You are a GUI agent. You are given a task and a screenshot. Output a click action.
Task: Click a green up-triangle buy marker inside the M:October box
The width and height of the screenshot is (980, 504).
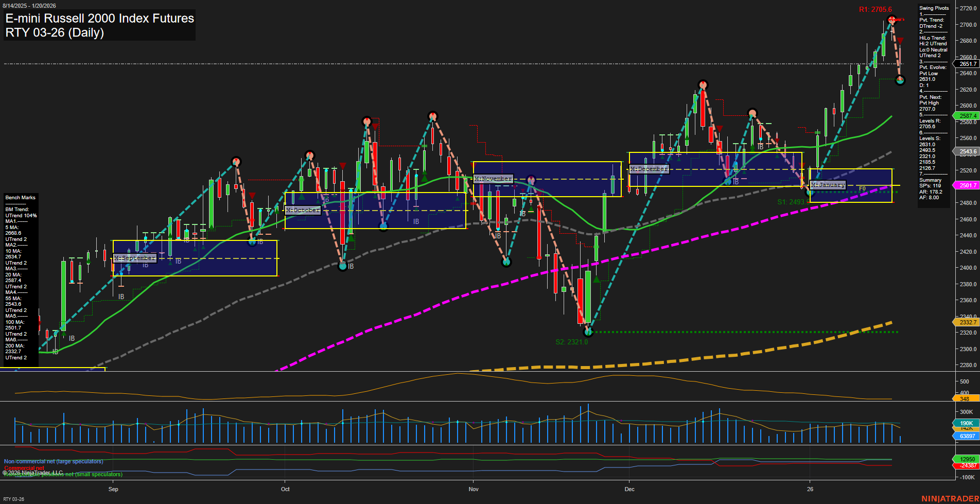[301, 197]
